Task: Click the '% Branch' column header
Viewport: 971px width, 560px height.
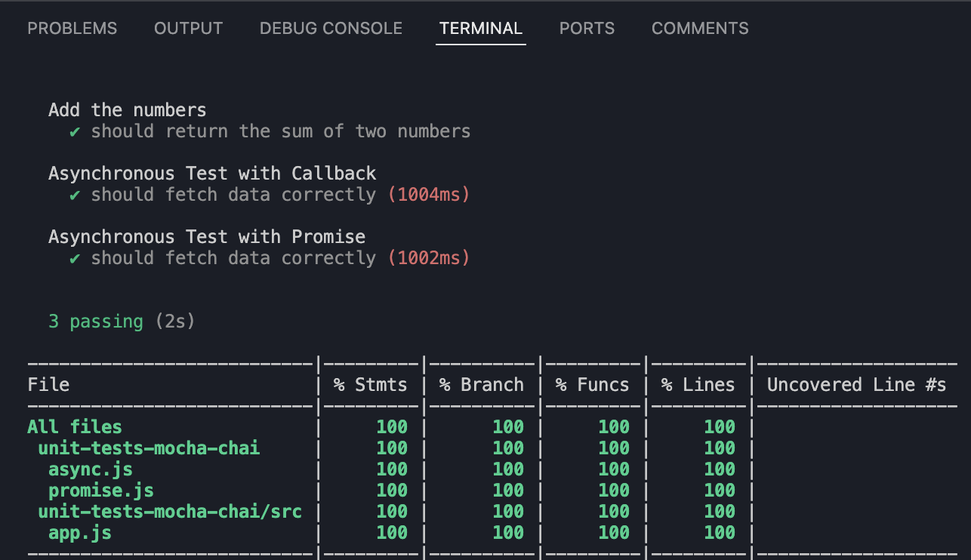Action: (x=482, y=385)
